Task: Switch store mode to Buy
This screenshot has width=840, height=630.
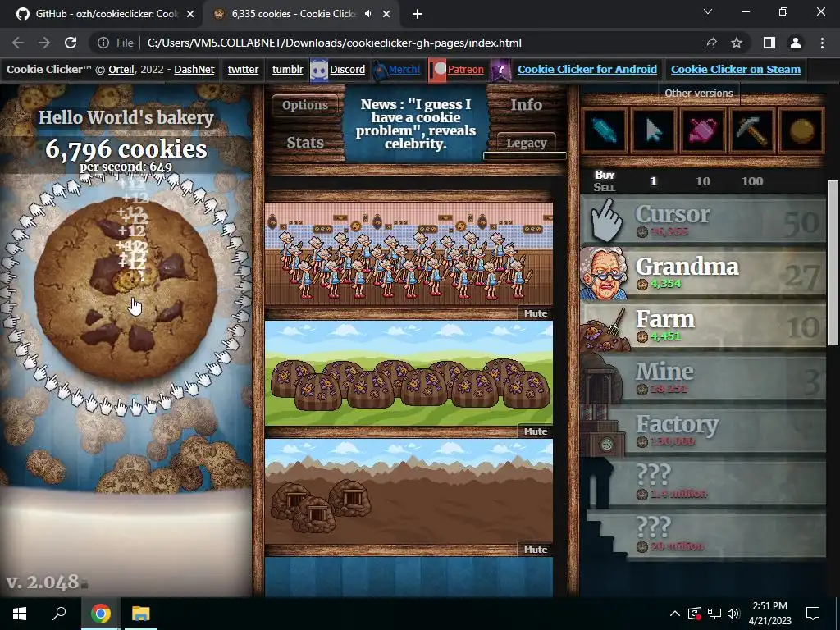Action: tap(605, 175)
